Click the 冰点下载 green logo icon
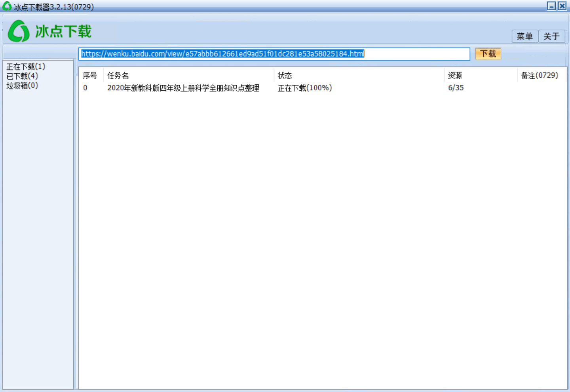Image resolution: width=570 pixels, height=392 pixels. [x=19, y=31]
